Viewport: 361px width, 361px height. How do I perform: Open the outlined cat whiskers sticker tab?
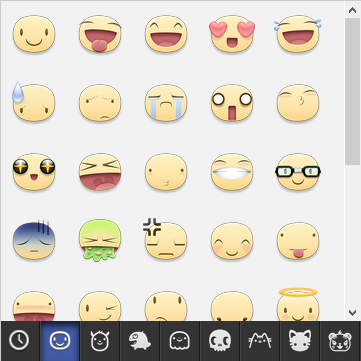260,341
